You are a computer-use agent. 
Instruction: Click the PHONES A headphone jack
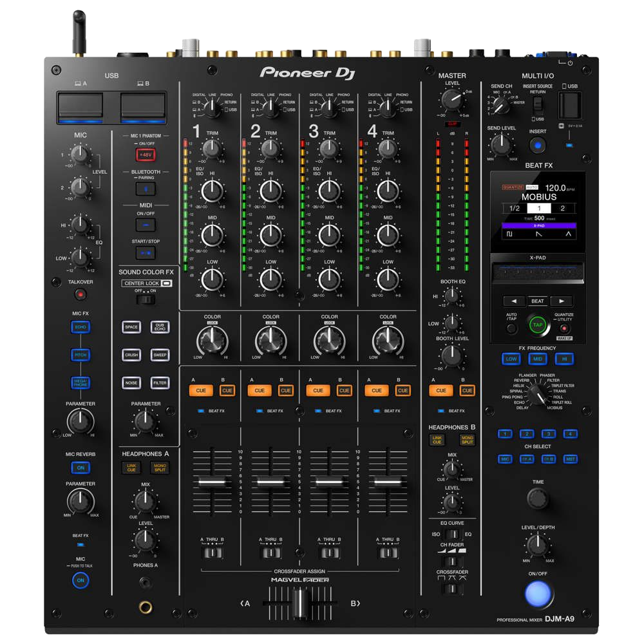[145, 582]
